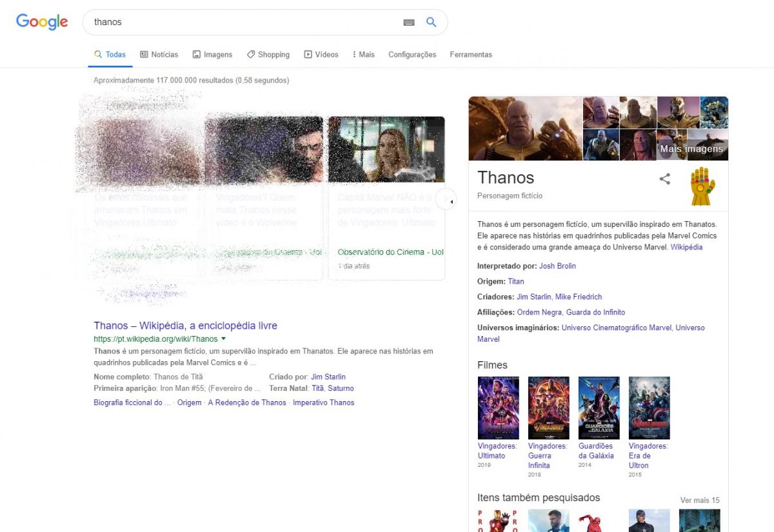Open the Mike Friedrich link
Screen dimensions: 774x532
(579, 297)
